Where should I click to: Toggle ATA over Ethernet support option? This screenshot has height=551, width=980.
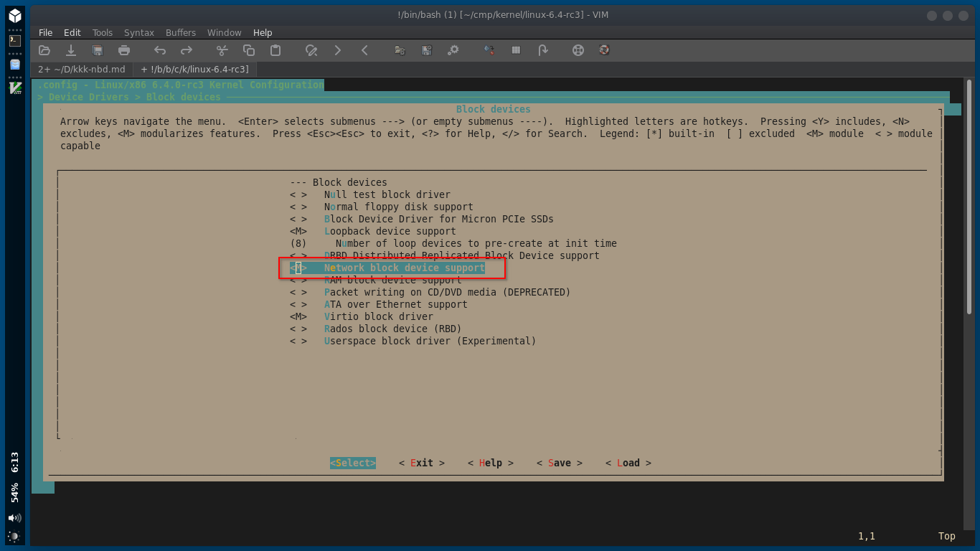click(379, 304)
